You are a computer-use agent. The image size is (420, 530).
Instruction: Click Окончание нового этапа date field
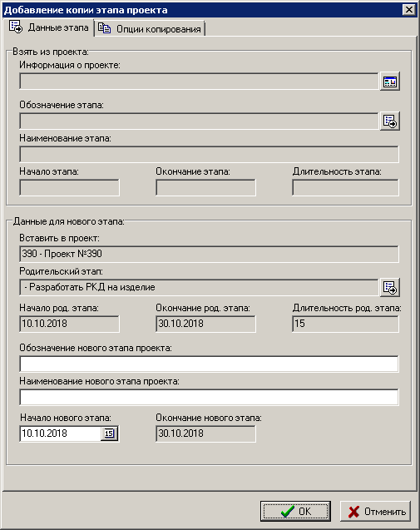205,433
